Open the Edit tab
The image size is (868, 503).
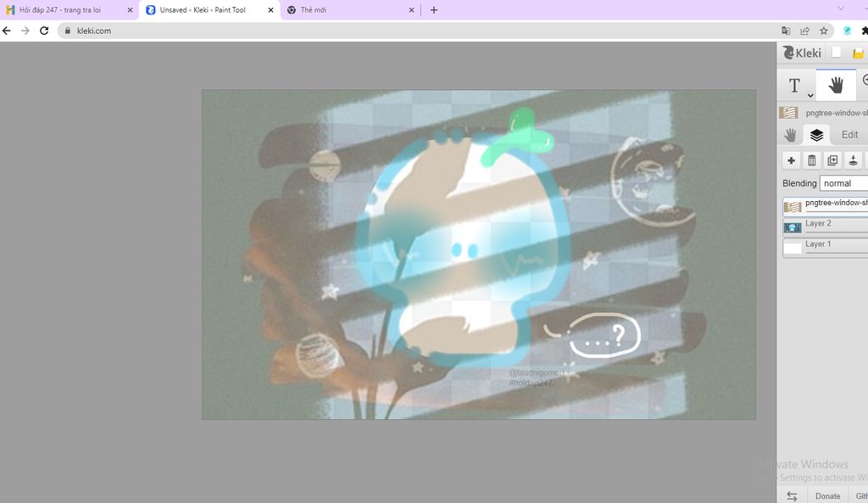click(x=849, y=135)
